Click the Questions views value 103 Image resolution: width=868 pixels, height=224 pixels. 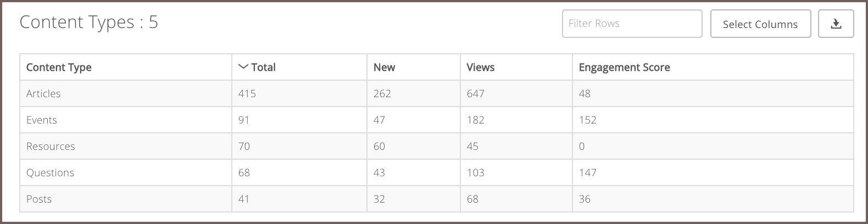475,172
